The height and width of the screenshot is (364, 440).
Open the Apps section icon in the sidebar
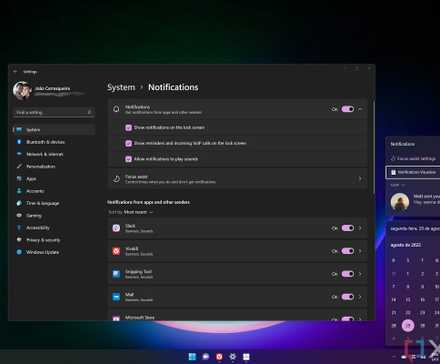click(19, 179)
